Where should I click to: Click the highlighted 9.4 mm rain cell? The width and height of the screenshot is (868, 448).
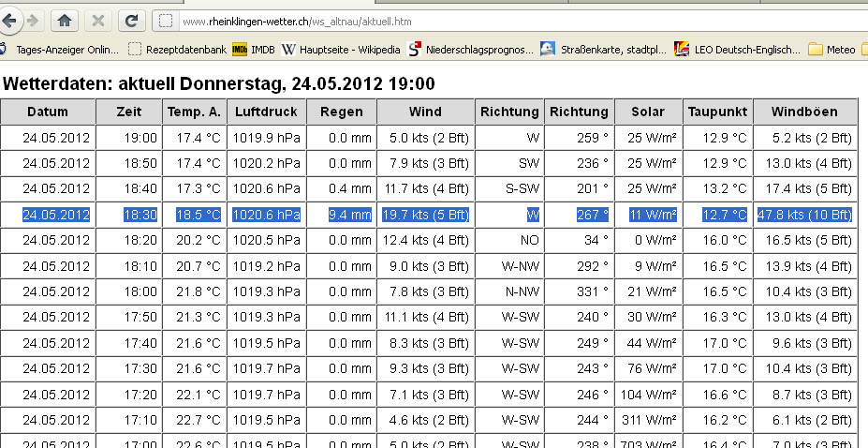[342, 215]
